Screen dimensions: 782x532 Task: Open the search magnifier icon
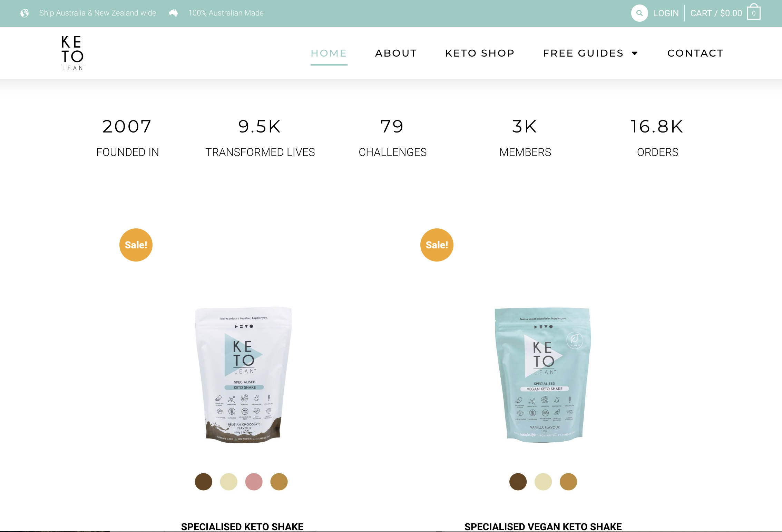(639, 13)
